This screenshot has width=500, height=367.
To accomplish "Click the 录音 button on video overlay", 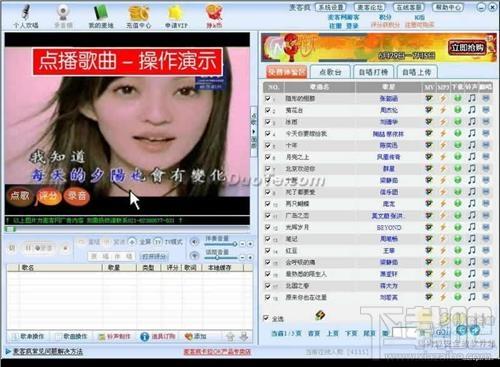I will pos(77,196).
